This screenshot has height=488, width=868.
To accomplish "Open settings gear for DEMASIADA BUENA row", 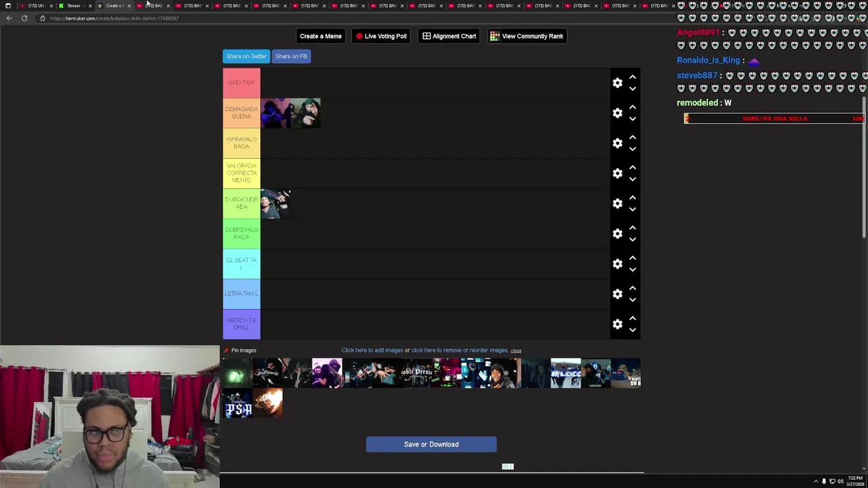I will tap(617, 113).
